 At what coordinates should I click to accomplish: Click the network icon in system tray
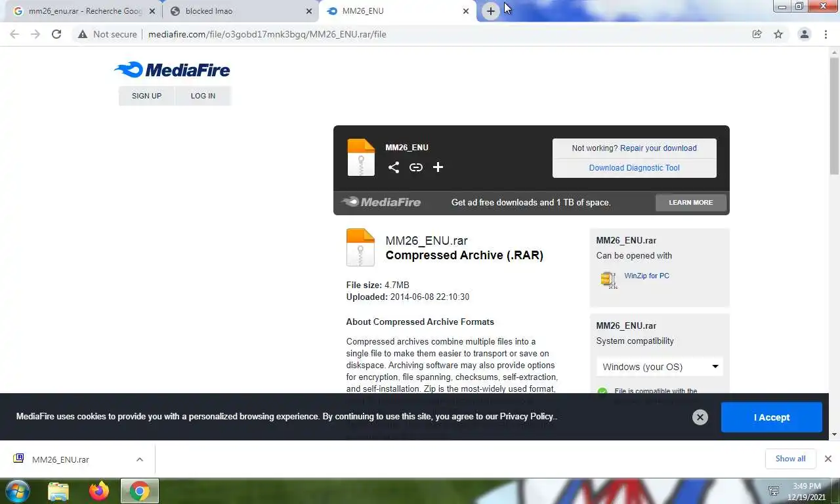point(774,491)
